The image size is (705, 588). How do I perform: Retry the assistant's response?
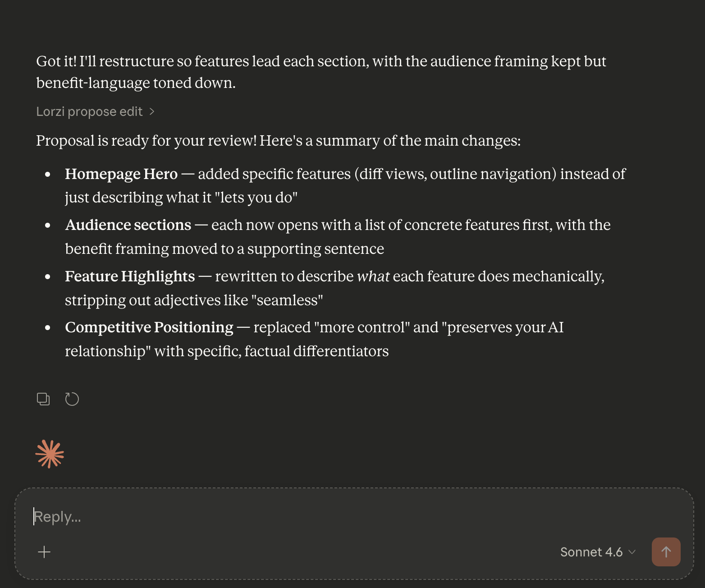tap(72, 399)
